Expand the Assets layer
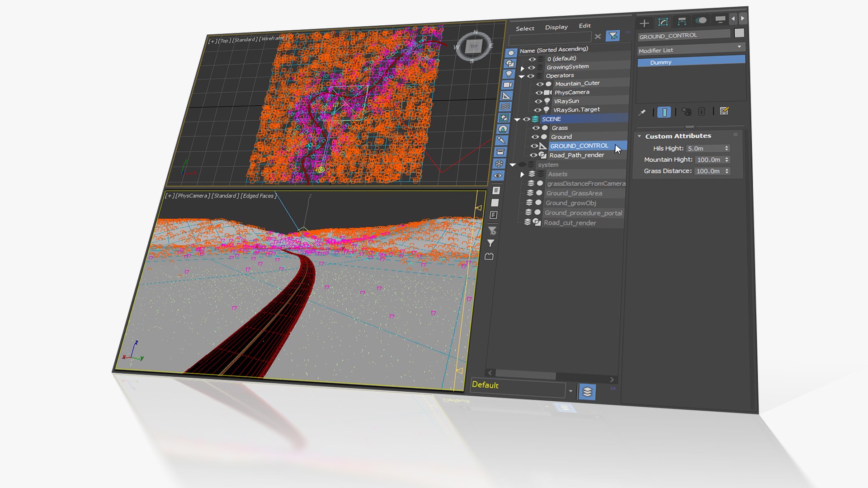 [523, 174]
